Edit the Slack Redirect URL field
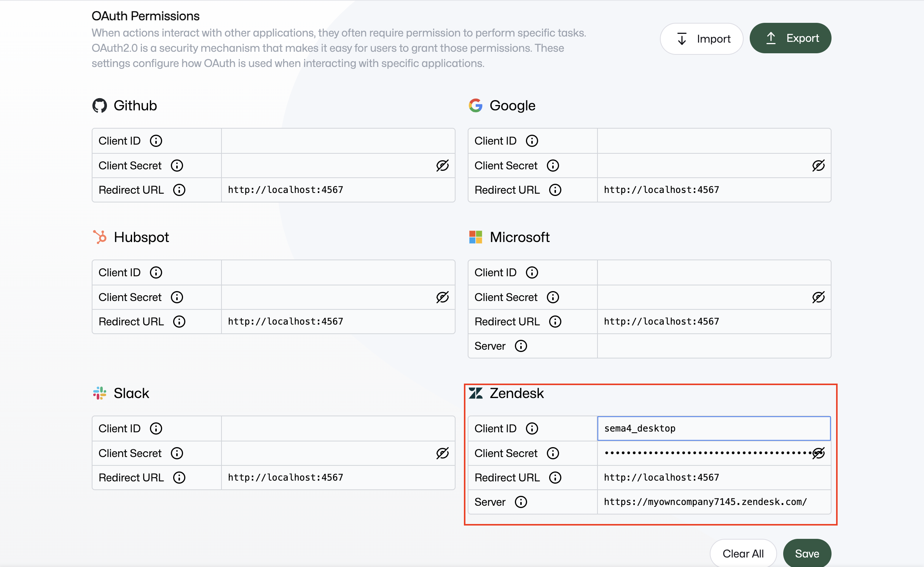 coord(338,478)
